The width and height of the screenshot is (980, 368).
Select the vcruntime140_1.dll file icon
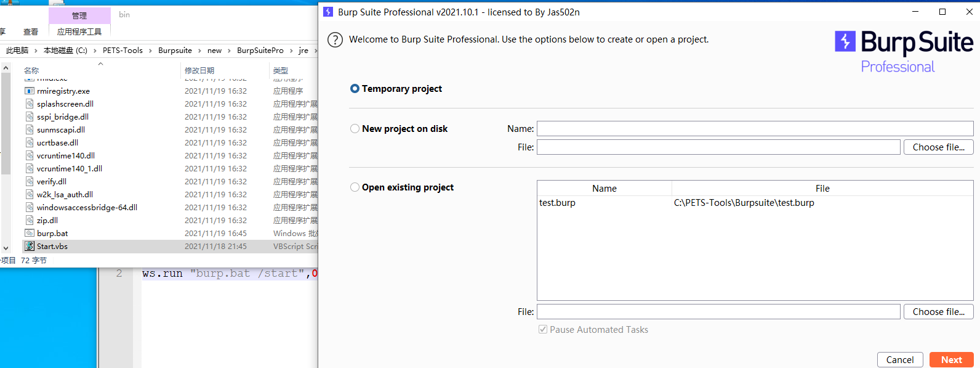tap(30, 169)
